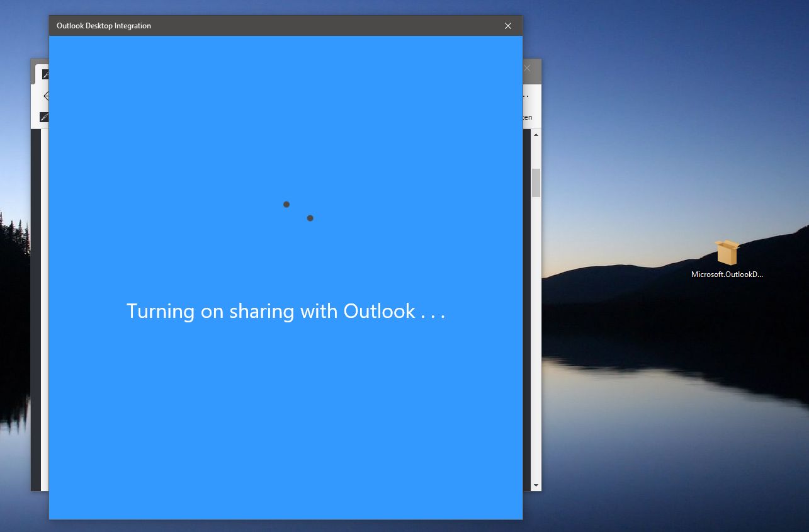
Task: Click the background browser's scroll-down arrow
Action: pyautogui.click(x=536, y=485)
